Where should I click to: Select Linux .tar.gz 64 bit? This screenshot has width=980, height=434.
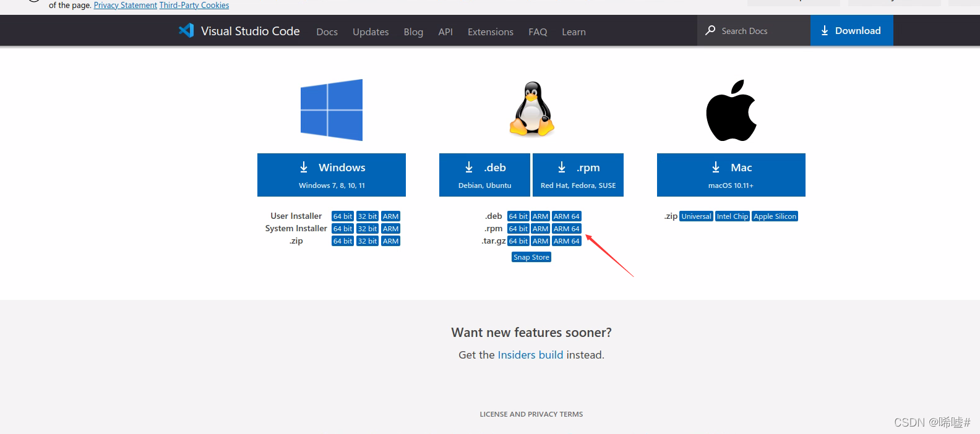(x=518, y=241)
